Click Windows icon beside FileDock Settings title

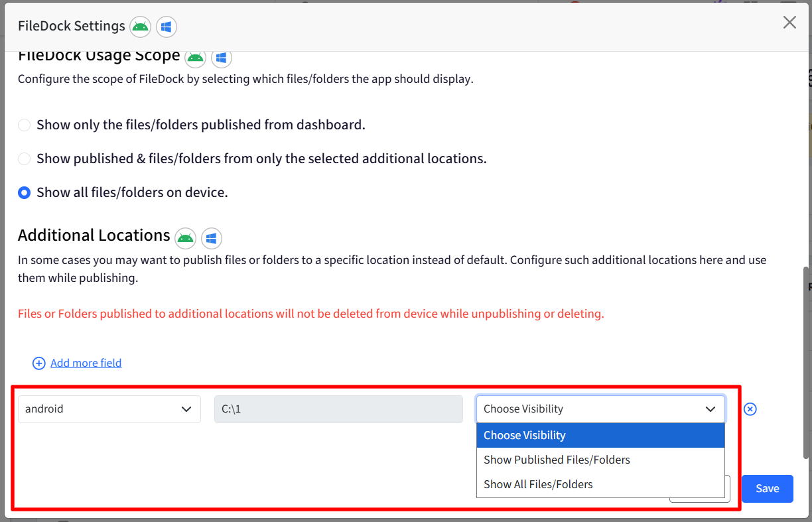[167, 27]
